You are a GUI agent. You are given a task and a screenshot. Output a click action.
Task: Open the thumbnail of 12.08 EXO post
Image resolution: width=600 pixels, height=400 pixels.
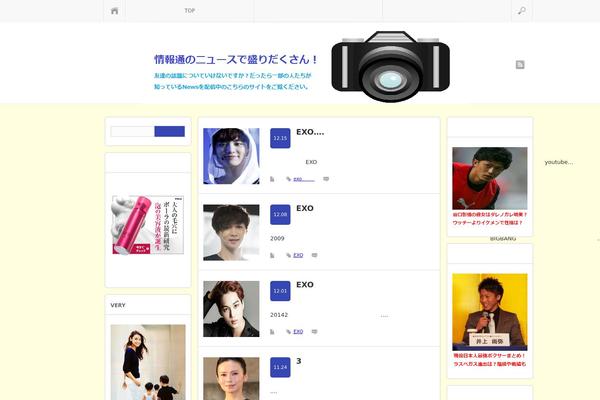click(231, 233)
